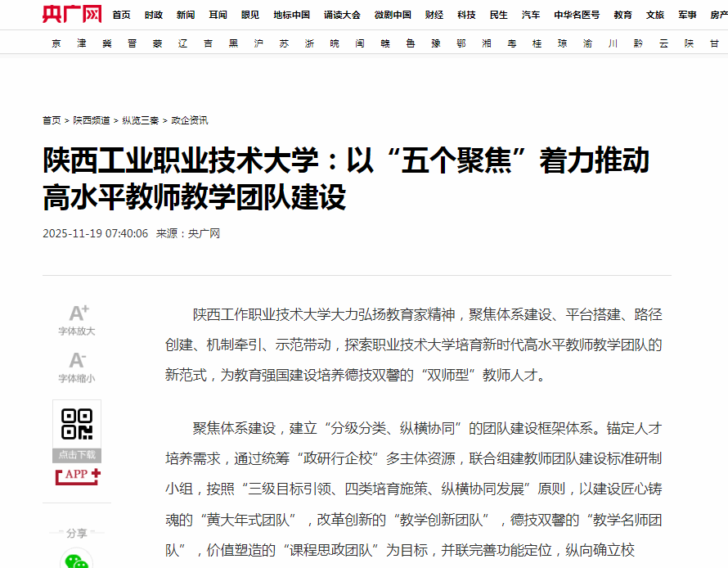This screenshot has width=728, height=568.
Task: Choose 沪 in the province bar
Action: tap(258, 43)
